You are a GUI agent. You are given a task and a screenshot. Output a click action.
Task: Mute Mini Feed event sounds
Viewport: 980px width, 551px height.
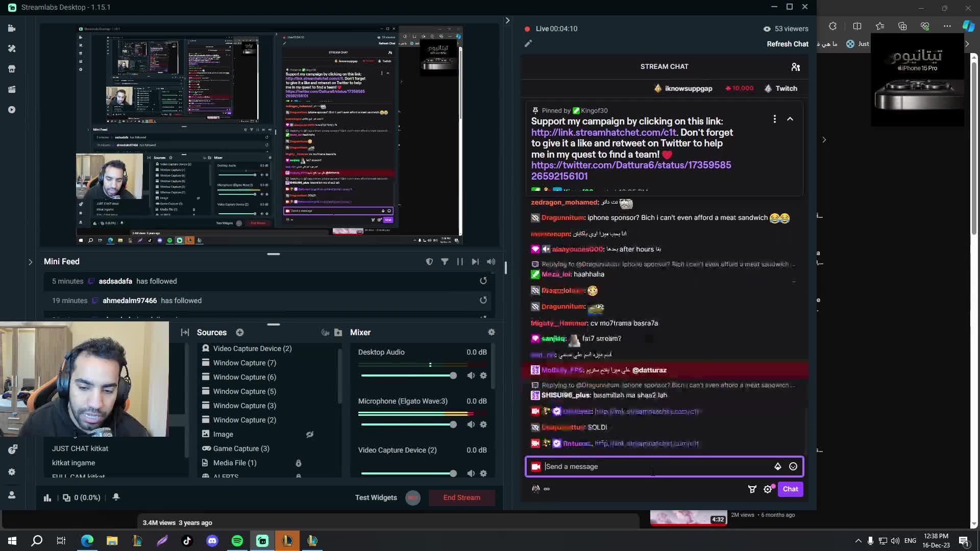[491, 262]
